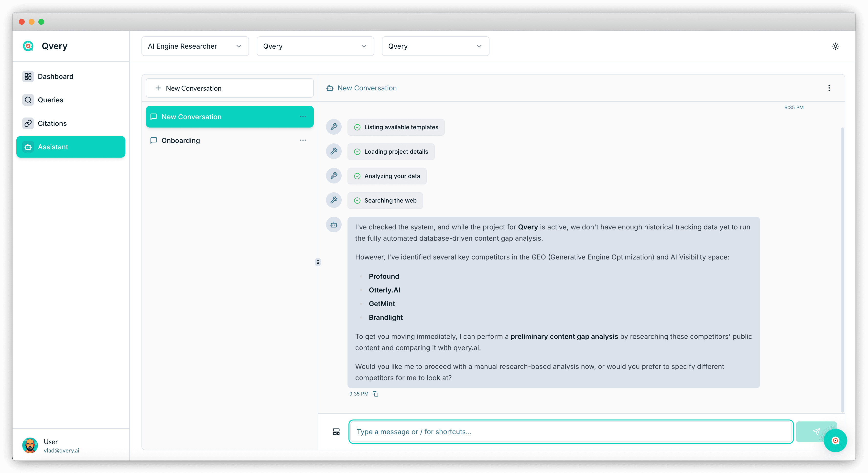Image resolution: width=868 pixels, height=473 pixels.
Task: Focus the message input field
Action: 570,431
